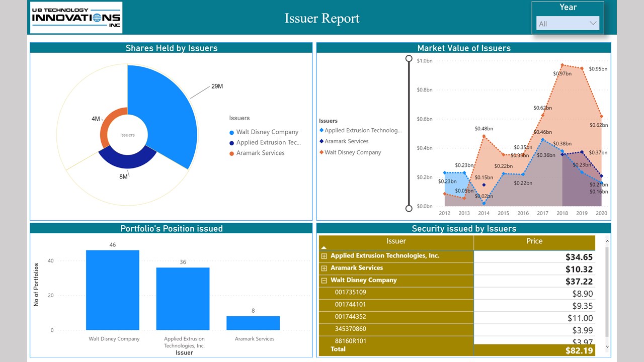The image size is (644, 362).
Task: Click Aramark Services in donut legend
Action: 260,153
